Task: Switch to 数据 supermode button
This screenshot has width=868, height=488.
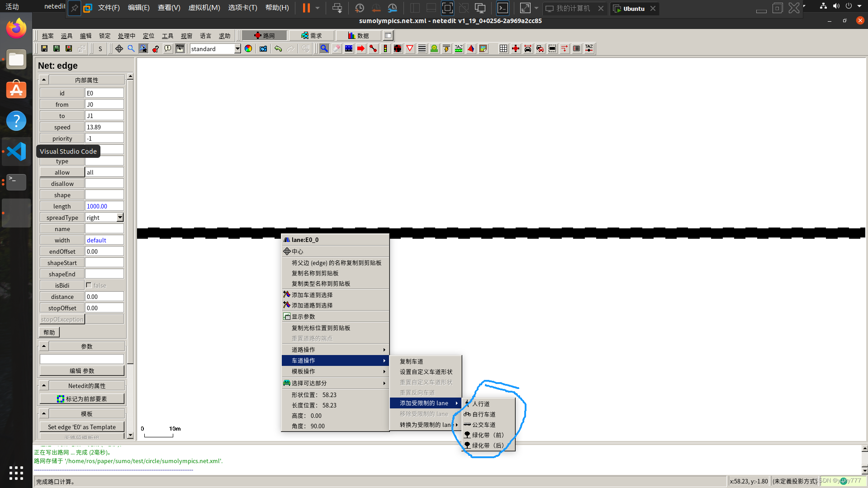Action: pos(358,36)
